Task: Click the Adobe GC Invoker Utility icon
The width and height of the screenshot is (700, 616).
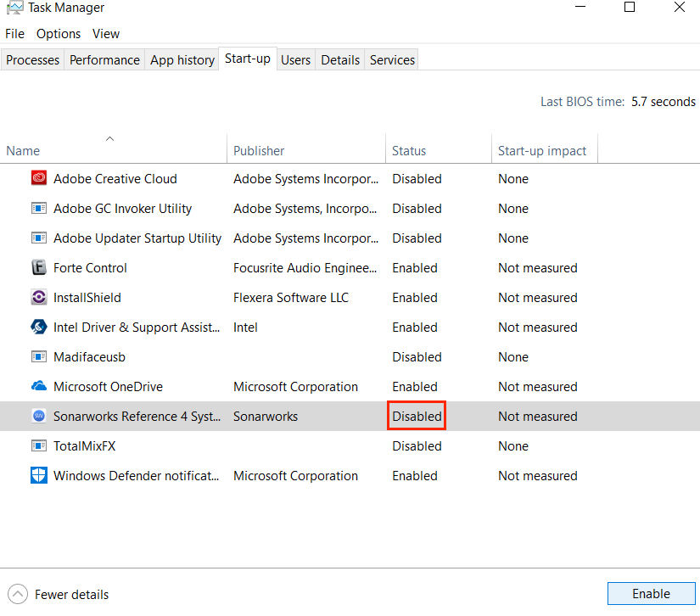Action: (x=39, y=208)
